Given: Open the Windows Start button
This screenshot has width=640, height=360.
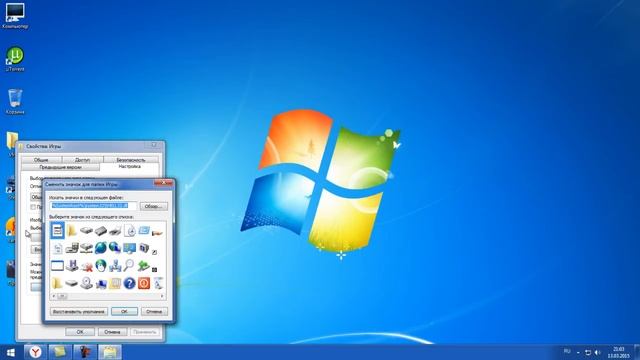Looking at the screenshot, I should pyautogui.click(x=11, y=352).
